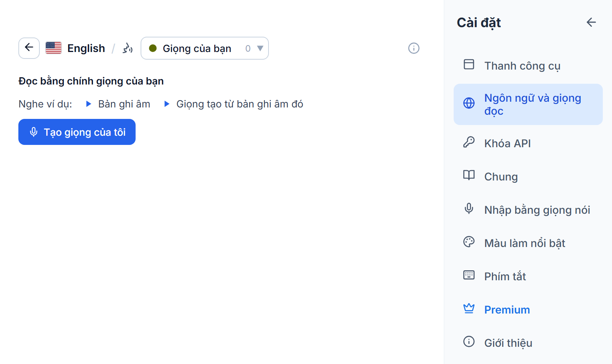The width and height of the screenshot is (612, 364).
Task: Click Tạo giọng của tôi button
Action: 77,132
